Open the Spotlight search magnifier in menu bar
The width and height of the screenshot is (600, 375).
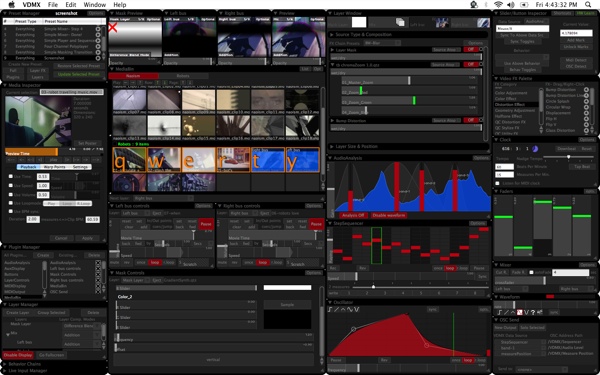tap(588, 5)
